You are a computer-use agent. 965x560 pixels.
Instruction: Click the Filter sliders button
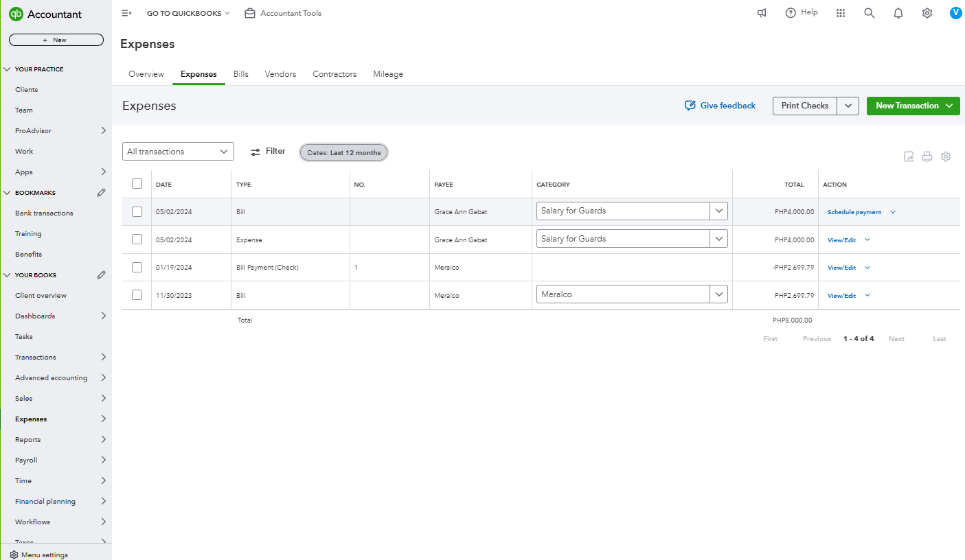click(x=268, y=151)
